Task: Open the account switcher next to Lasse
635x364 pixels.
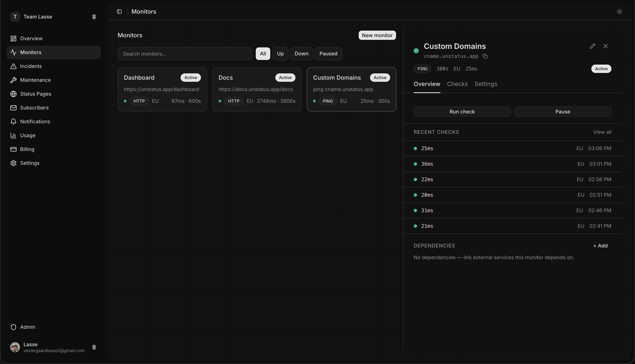Action: coord(94,347)
